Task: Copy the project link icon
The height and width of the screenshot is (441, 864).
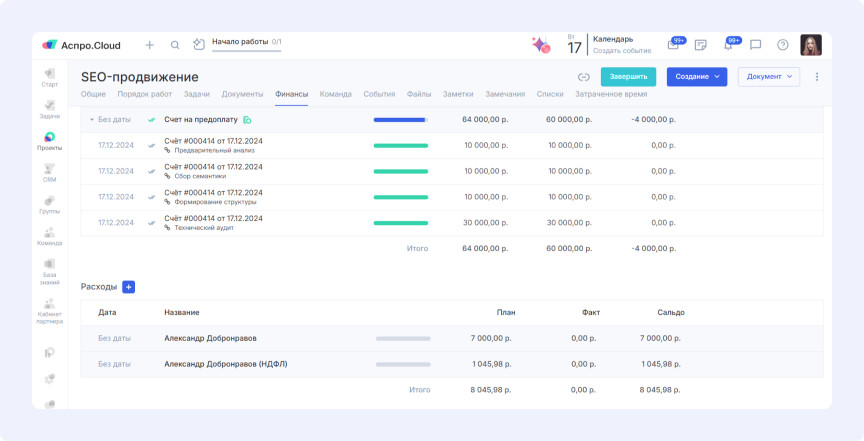Action: 583,76
